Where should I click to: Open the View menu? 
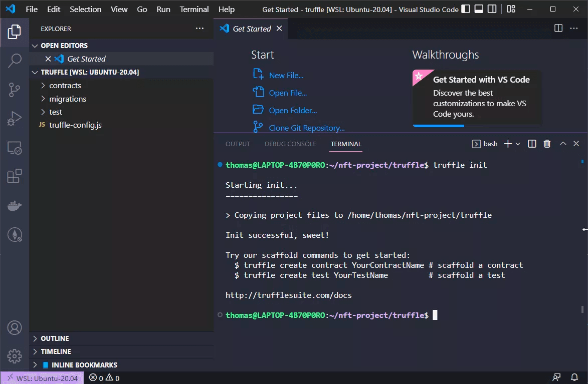(119, 10)
